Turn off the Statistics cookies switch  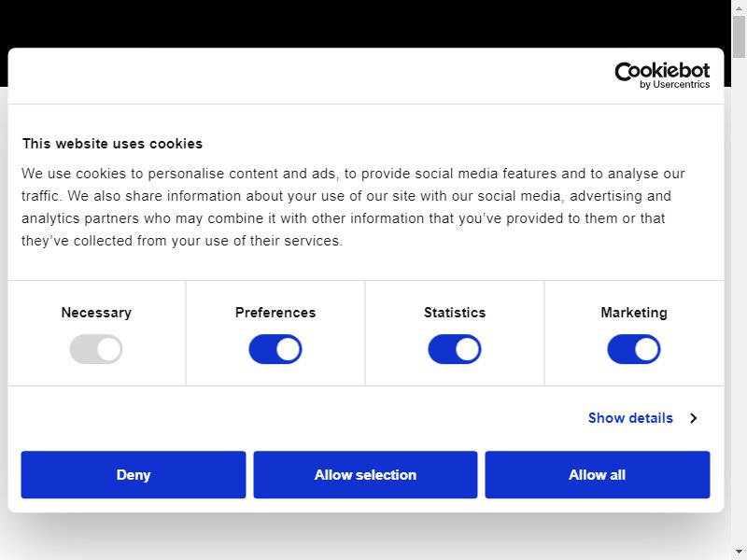tap(455, 349)
